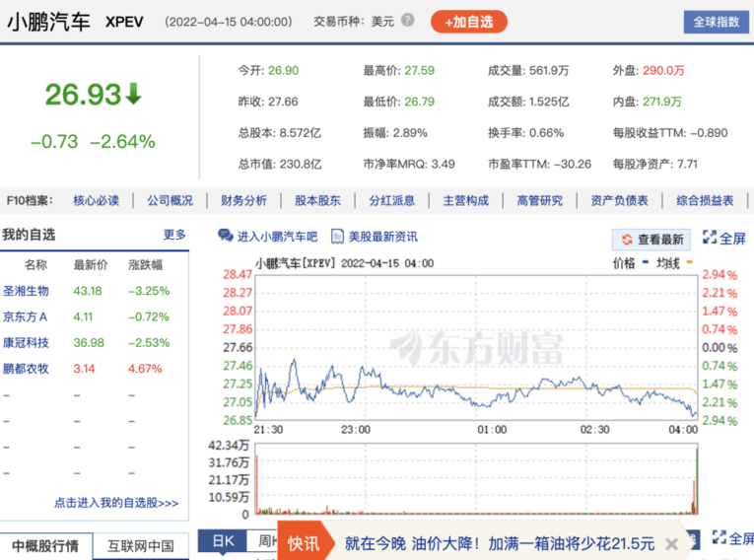
Task: Click the 最新价 column header
Action: click(91, 264)
